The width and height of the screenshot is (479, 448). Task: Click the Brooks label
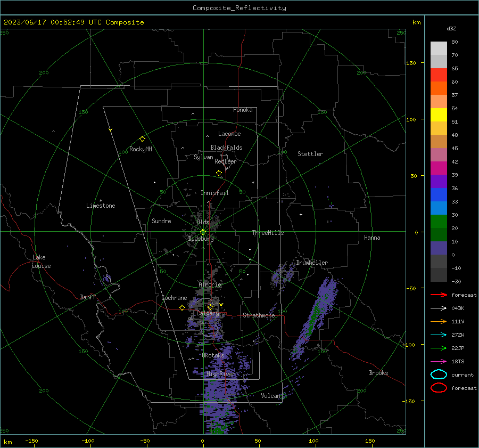(378, 373)
